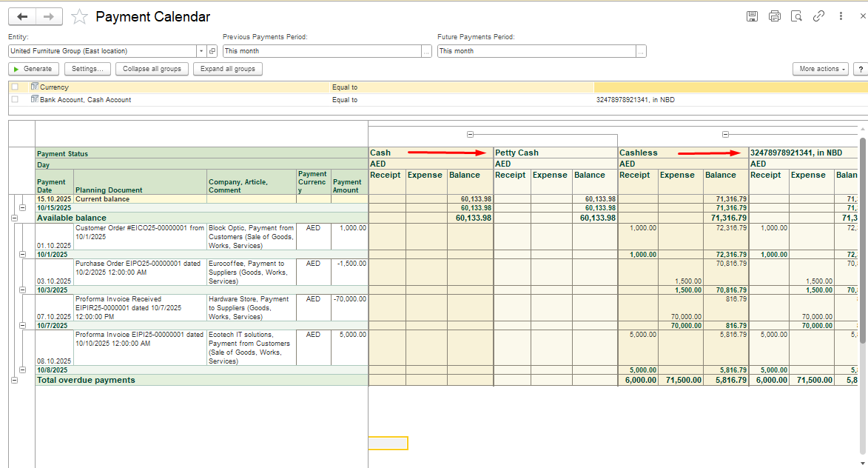This screenshot has width=868, height=468.
Task: Open the Settings dialog
Action: (87, 69)
